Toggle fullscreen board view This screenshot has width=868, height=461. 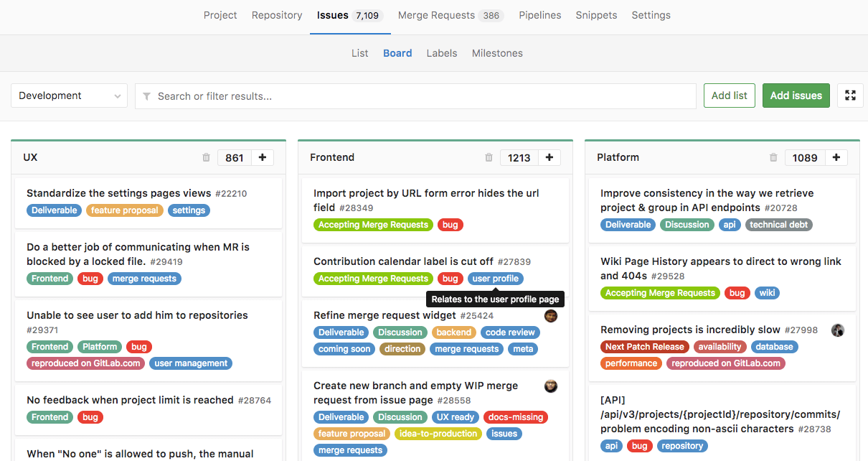pos(850,96)
